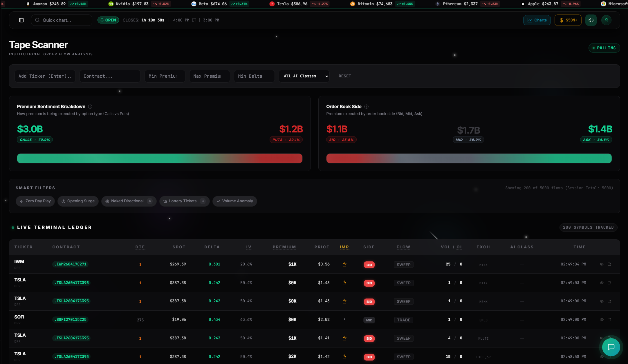Screen dimensions: 628x364
Task: Click the Apple ticker logo
Action: (x=523, y=4)
